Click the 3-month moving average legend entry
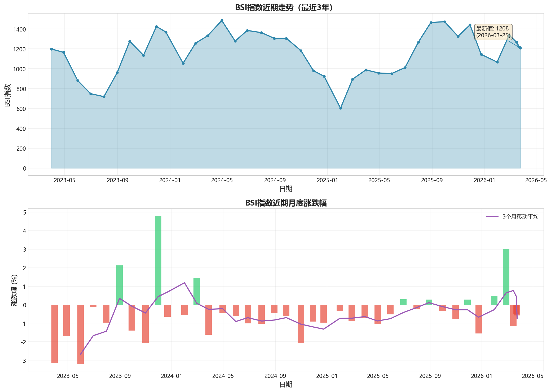This screenshot has width=551, height=392. [520, 217]
